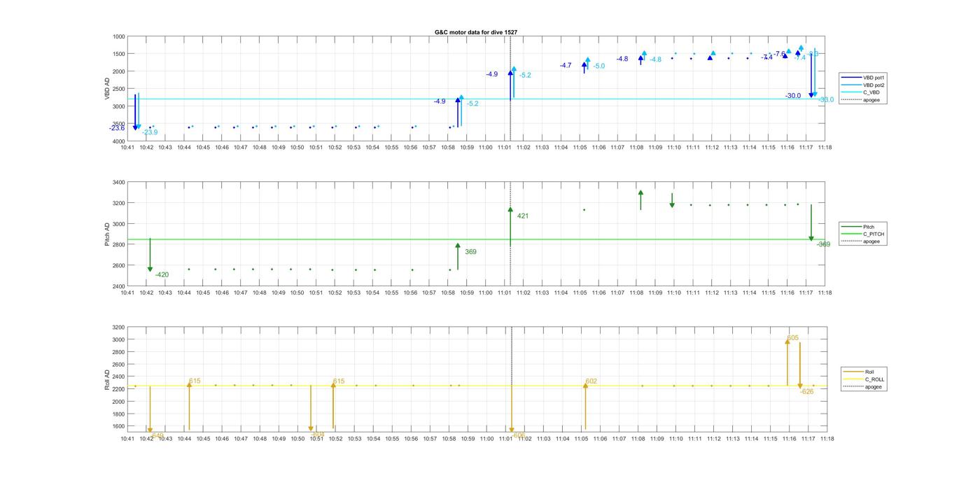Click the 'Roll AD' y-axis label

(x=107, y=379)
